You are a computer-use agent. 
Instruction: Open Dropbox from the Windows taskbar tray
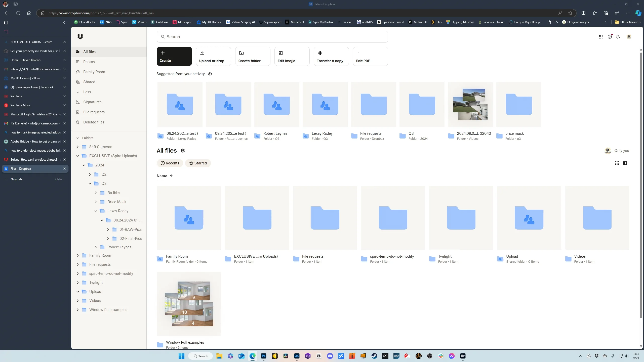(597, 356)
